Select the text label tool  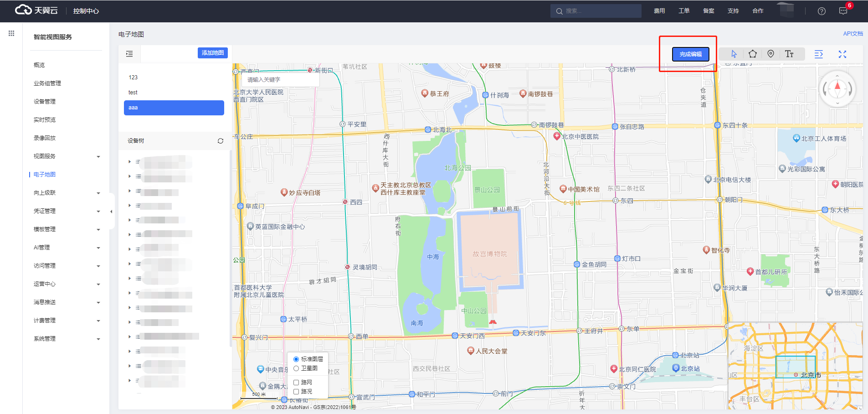coord(789,54)
